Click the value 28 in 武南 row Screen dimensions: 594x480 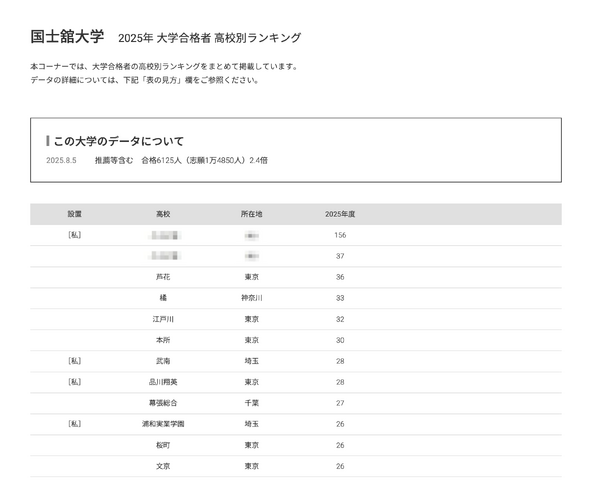coord(340,361)
